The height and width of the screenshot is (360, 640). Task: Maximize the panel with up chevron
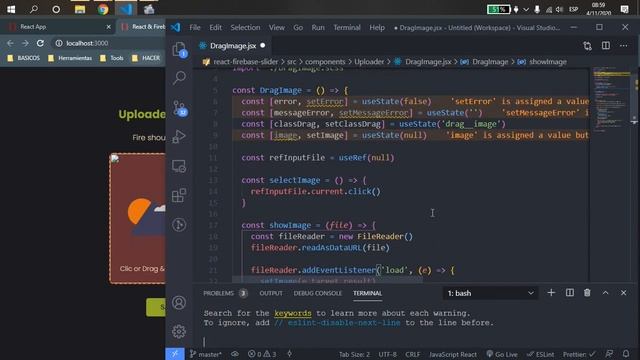(605, 293)
